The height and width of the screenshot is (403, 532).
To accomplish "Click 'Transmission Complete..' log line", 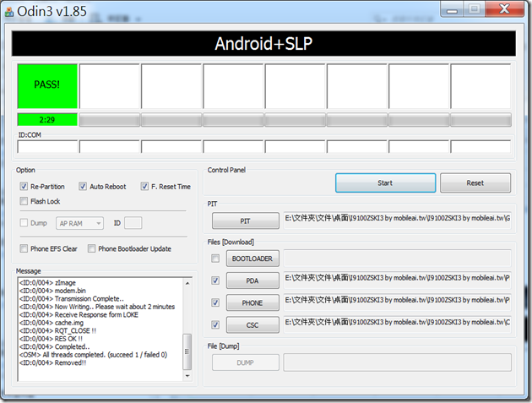I will pos(72,299).
